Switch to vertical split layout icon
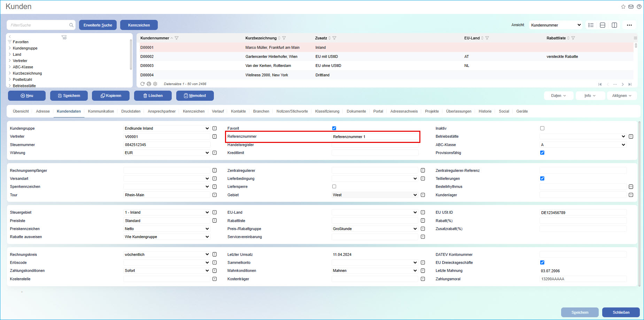 click(x=614, y=25)
